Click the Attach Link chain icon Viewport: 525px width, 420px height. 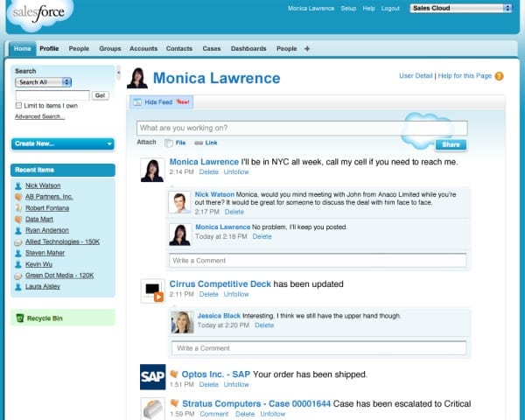pos(199,143)
